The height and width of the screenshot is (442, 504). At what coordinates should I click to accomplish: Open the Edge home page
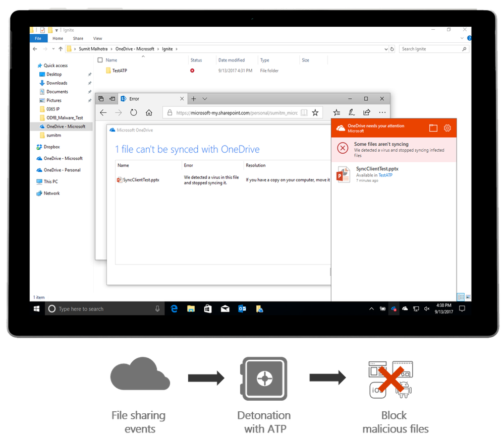click(x=149, y=112)
